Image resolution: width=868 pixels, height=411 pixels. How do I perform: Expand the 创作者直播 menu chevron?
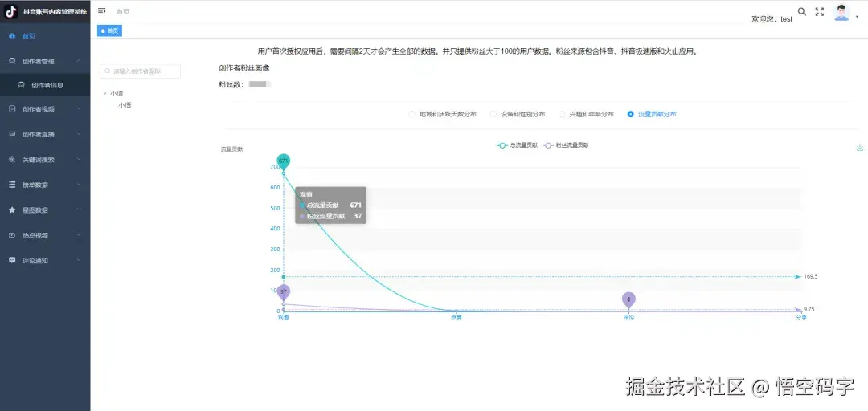pyautogui.click(x=79, y=134)
